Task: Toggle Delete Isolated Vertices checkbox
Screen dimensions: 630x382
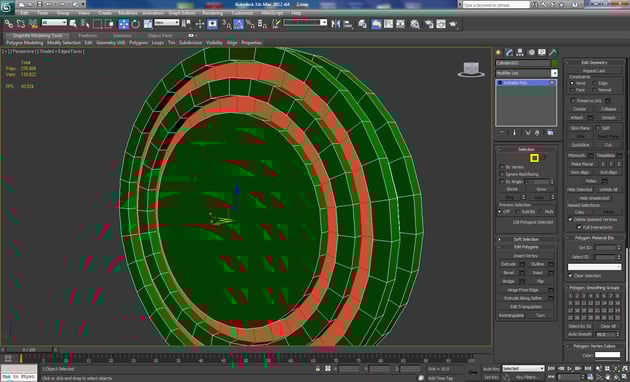Action: [570, 219]
